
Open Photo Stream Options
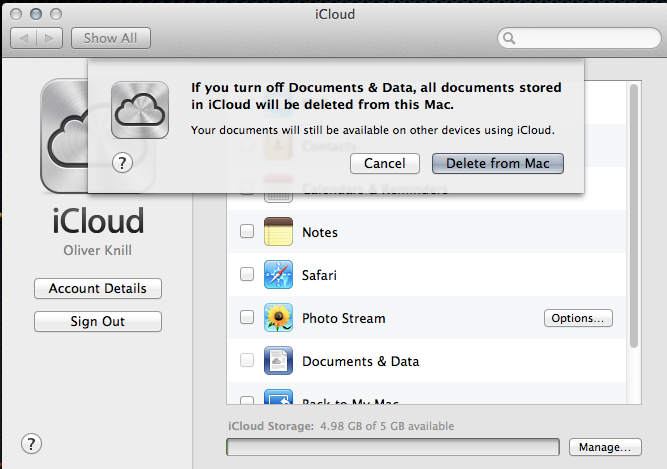pos(578,318)
